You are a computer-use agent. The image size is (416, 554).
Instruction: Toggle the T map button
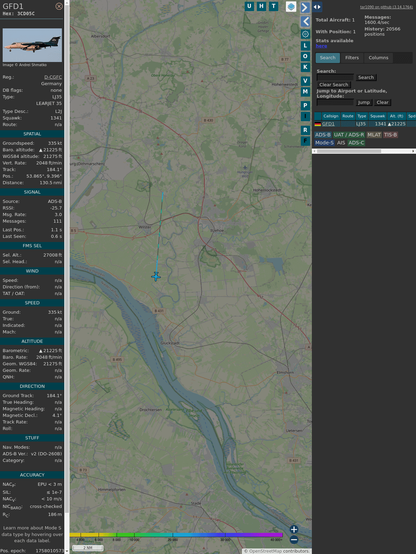tap(274, 6)
